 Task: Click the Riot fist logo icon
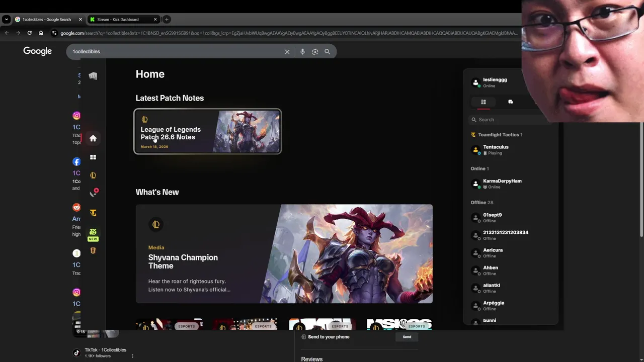(x=93, y=76)
